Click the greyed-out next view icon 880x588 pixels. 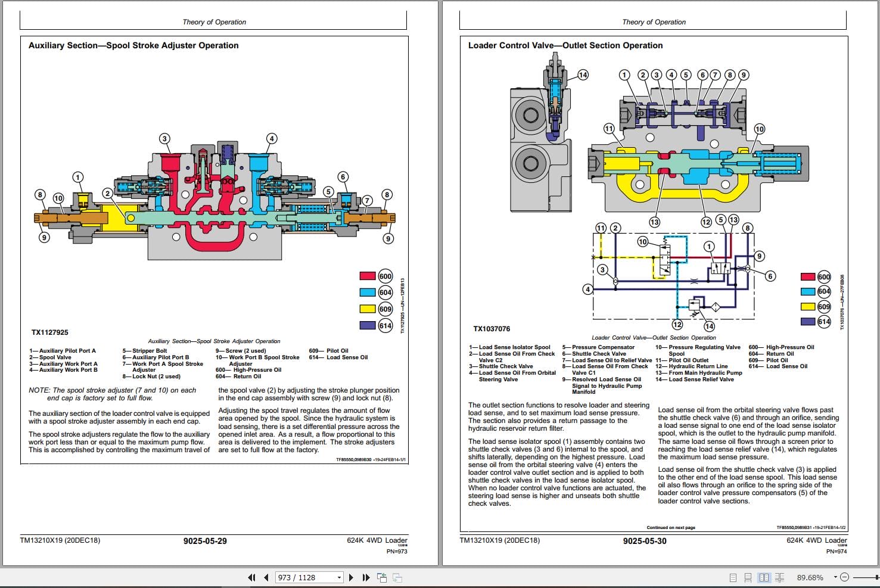coord(397,577)
